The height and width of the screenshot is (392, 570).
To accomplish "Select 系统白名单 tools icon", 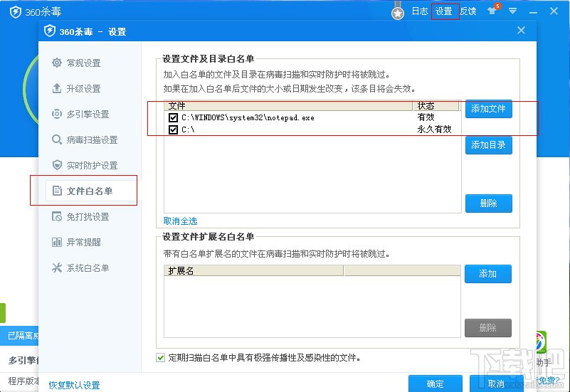I will (57, 267).
